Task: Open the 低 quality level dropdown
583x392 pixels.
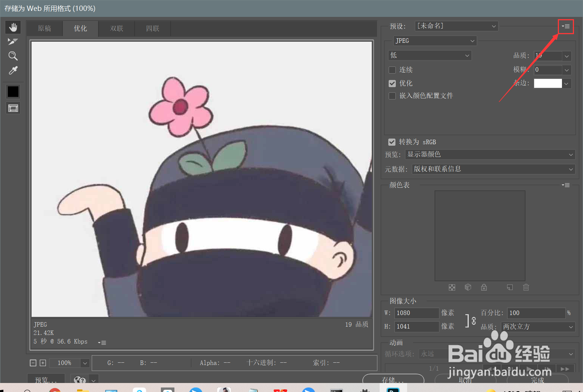Action: [x=430, y=55]
